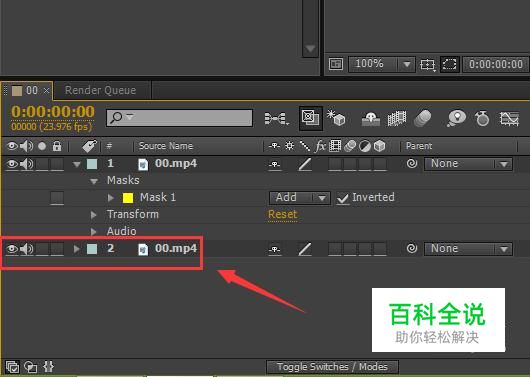Uncheck the Inverted checkbox for Mask 1
Image resolution: width=530 pixels, height=377 pixels.
tap(343, 198)
